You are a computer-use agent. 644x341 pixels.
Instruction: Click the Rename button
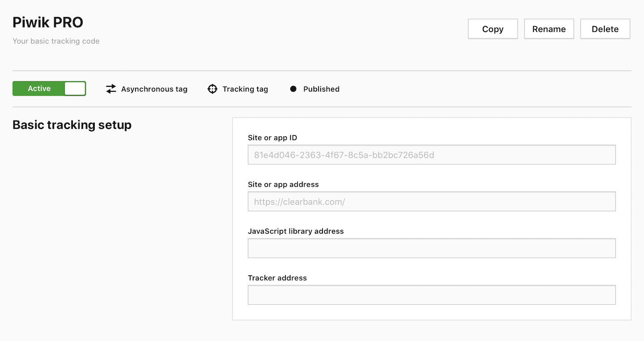(549, 29)
